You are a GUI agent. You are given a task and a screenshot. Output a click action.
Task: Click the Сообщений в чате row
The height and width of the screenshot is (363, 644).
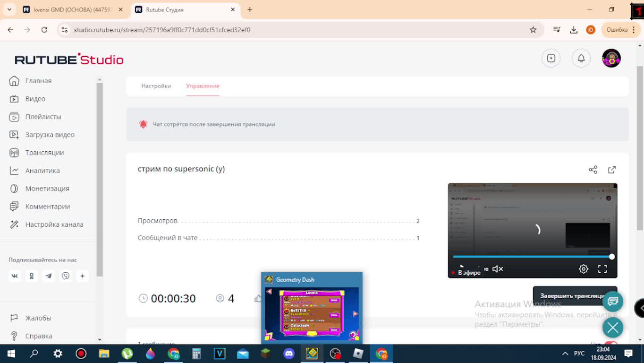pos(279,238)
